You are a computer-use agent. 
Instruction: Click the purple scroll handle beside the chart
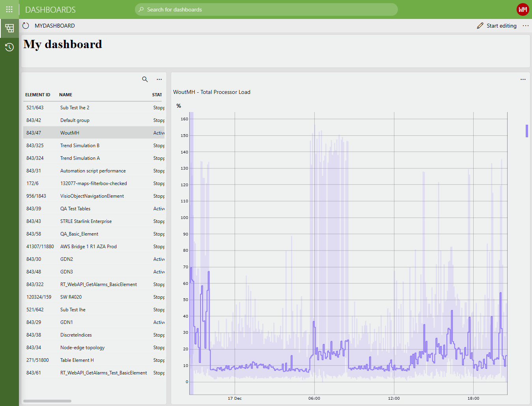pos(527,131)
